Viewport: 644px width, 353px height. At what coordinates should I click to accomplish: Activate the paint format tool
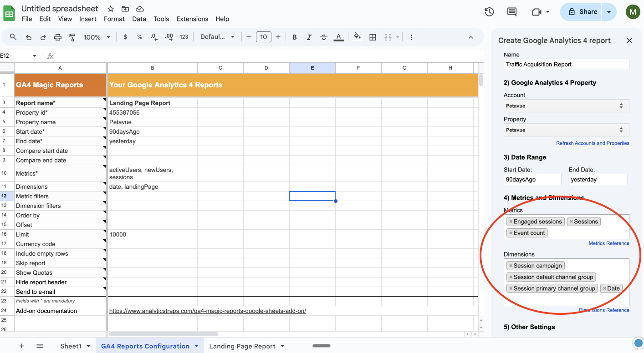coord(72,37)
